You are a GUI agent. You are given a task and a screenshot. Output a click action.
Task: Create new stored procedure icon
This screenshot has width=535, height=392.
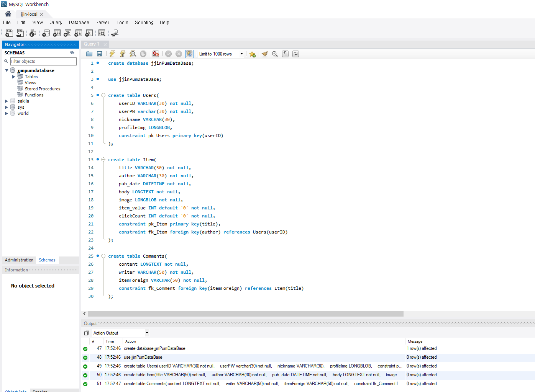(78, 33)
